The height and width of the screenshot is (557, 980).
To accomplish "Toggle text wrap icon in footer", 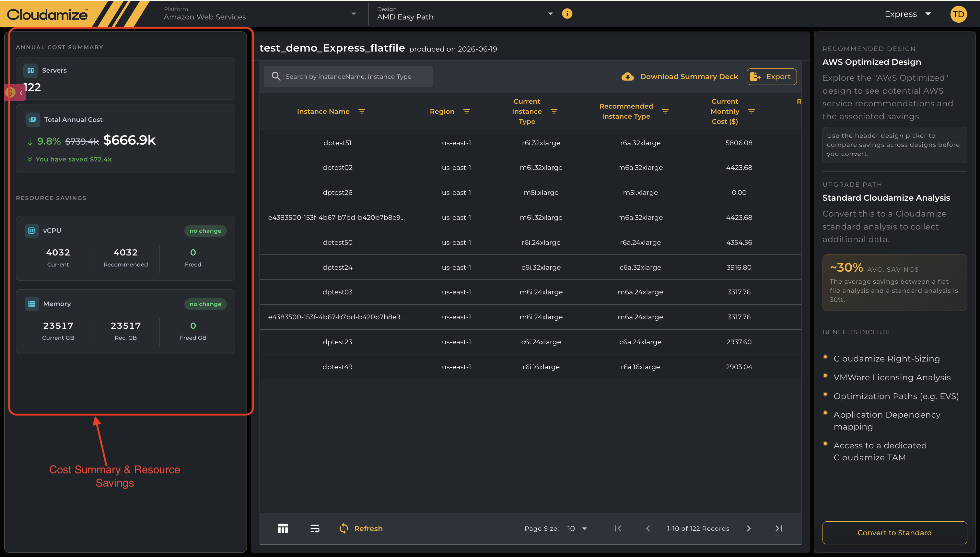I will click(x=315, y=528).
